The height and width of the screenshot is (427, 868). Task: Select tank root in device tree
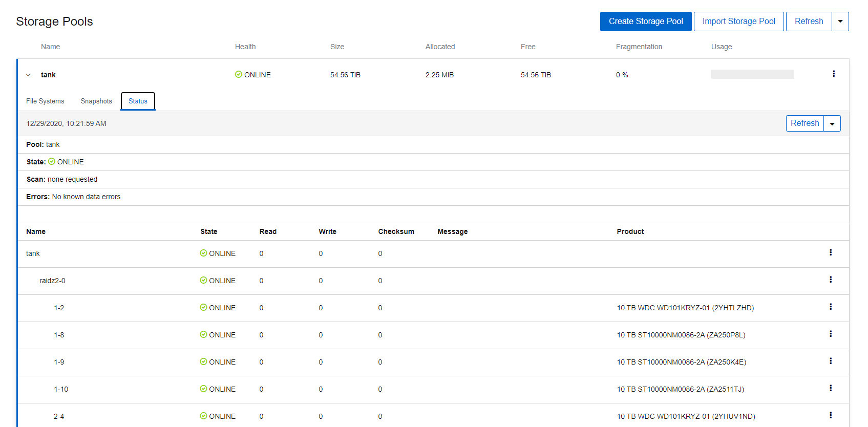click(33, 253)
